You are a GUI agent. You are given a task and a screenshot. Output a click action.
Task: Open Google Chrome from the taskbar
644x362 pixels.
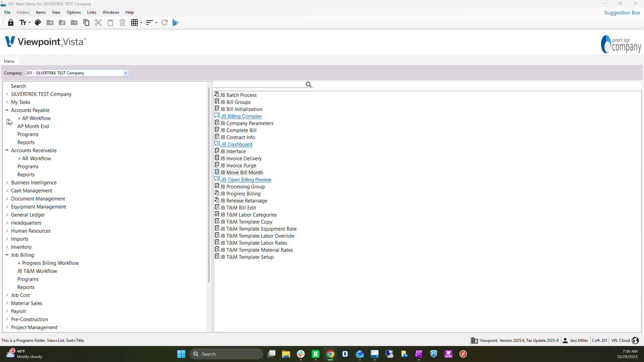[x=330, y=354]
